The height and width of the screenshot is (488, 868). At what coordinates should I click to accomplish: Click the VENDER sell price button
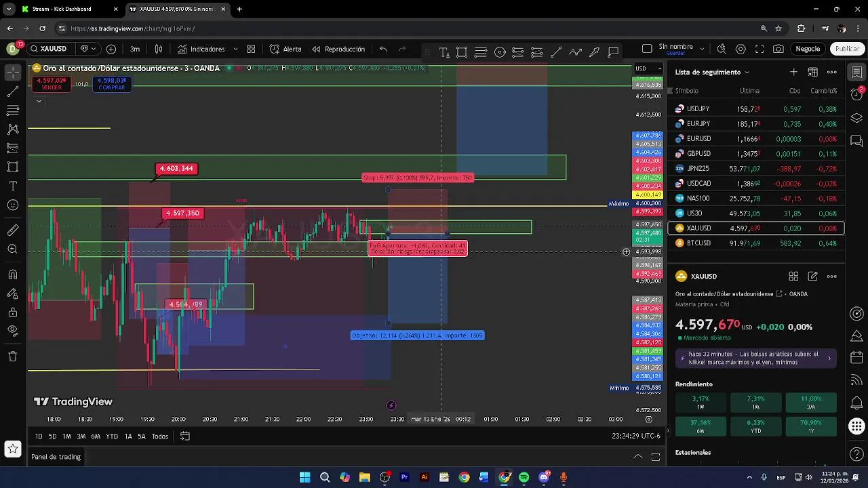coord(52,84)
